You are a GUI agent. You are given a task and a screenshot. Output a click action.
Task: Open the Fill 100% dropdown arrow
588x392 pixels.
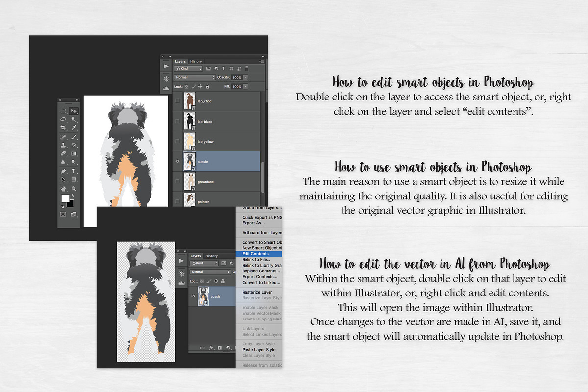(x=245, y=86)
